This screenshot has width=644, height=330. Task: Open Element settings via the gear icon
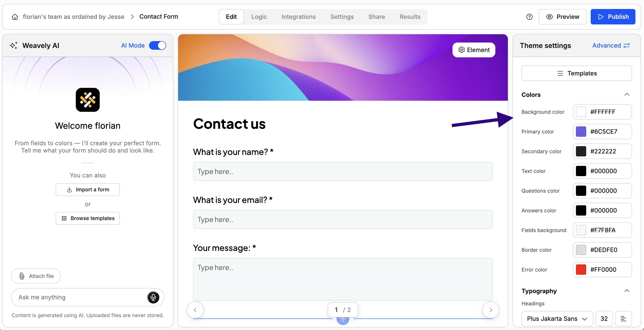click(x=462, y=50)
